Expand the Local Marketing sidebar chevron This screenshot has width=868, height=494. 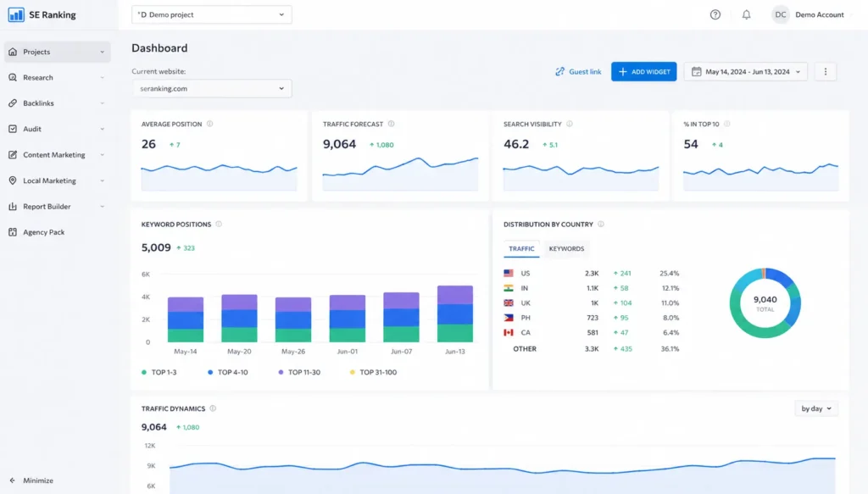(x=103, y=180)
